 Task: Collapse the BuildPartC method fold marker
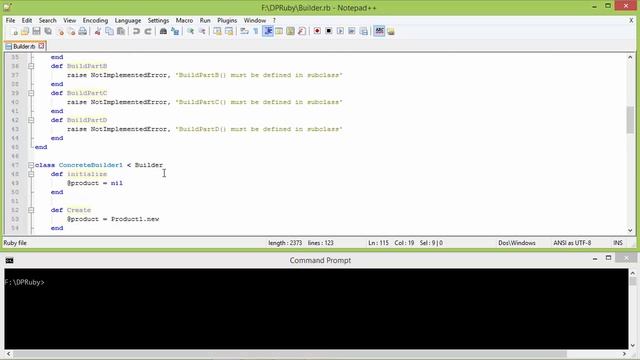[31, 93]
